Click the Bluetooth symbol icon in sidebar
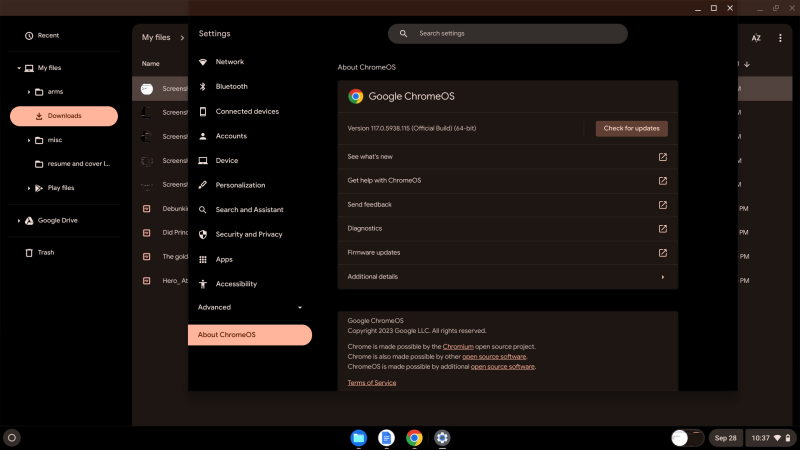The image size is (800, 450). 203,87
